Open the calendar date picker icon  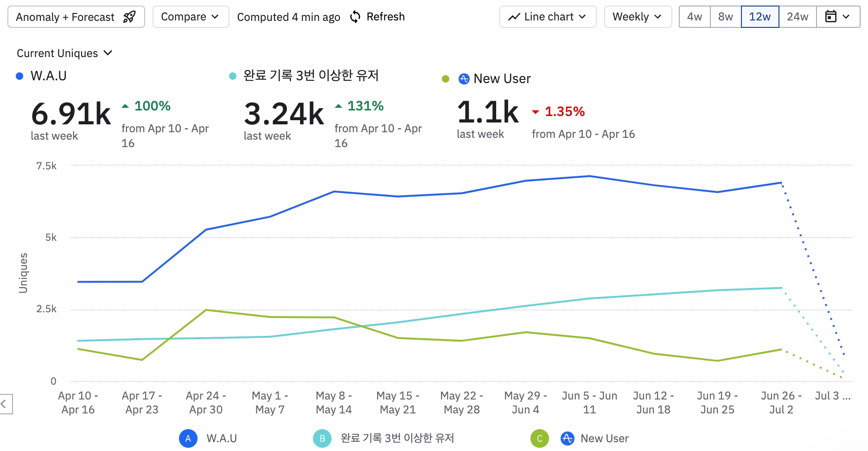[x=831, y=17]
